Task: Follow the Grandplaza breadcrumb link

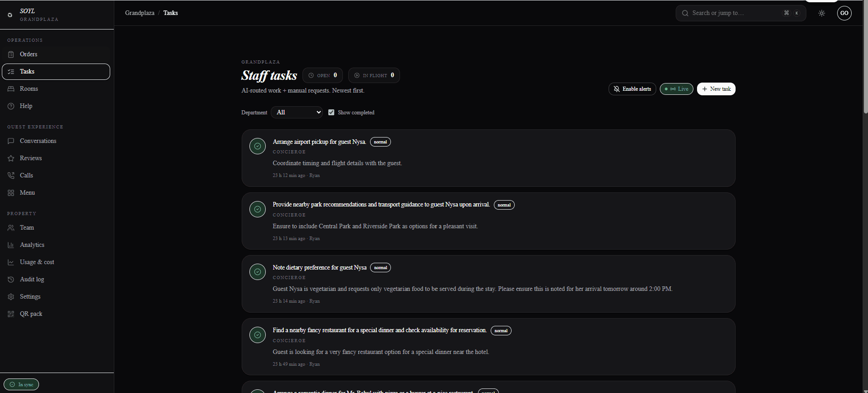Action: pos(140,13)
